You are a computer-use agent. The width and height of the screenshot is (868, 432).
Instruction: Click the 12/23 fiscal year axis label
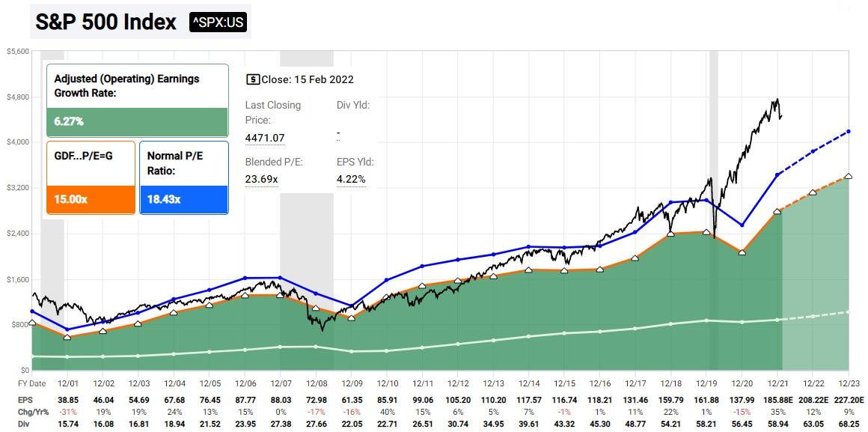(x=848, y=383)
